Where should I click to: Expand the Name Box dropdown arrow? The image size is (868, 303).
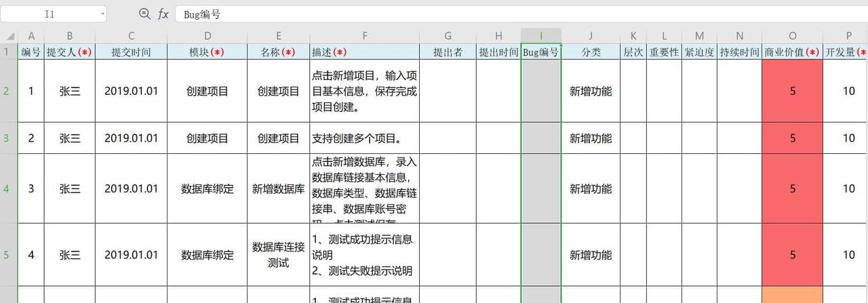pyautogui.click(x=102, y=14)
